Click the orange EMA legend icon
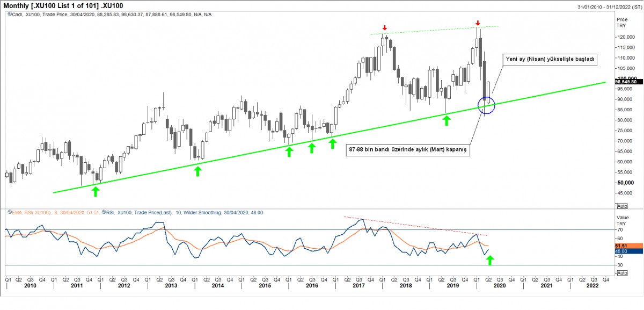 (x=8, y=213)
